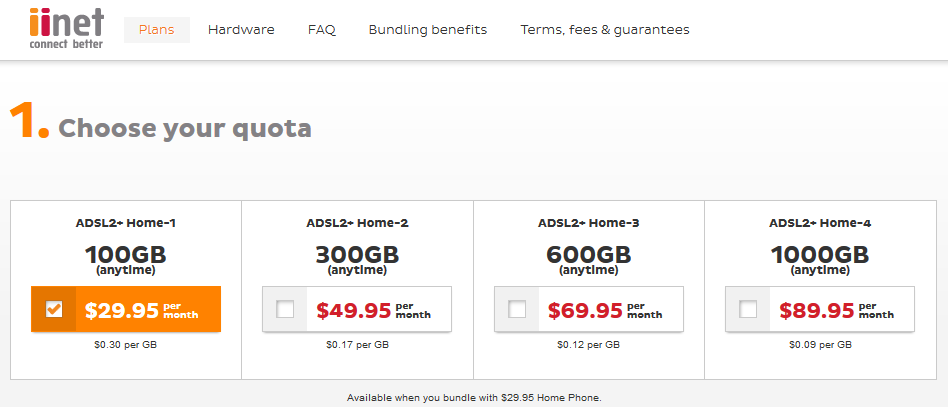
Task: Click the ADSL2+ Home-1 plan title
Action: pos(126,223)
